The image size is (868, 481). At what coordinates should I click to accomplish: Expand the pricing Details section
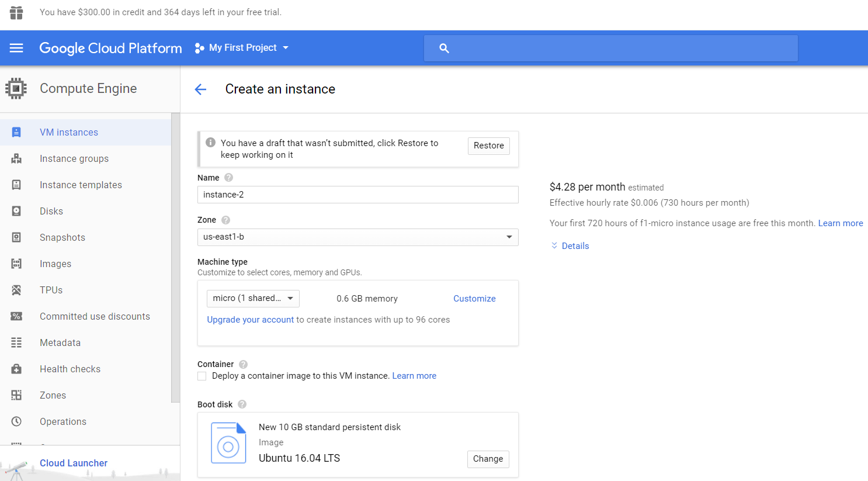point(570,246)
